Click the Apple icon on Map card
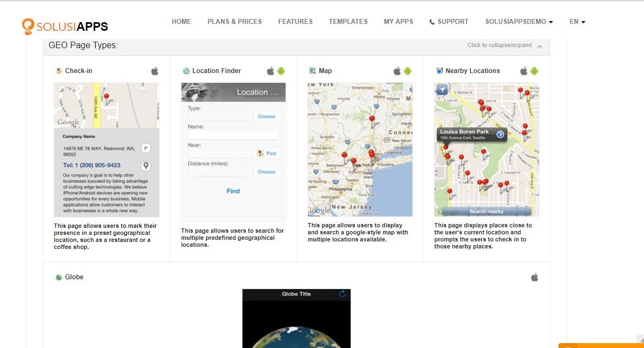Screen dimensions: 644x348 (397, 71)
